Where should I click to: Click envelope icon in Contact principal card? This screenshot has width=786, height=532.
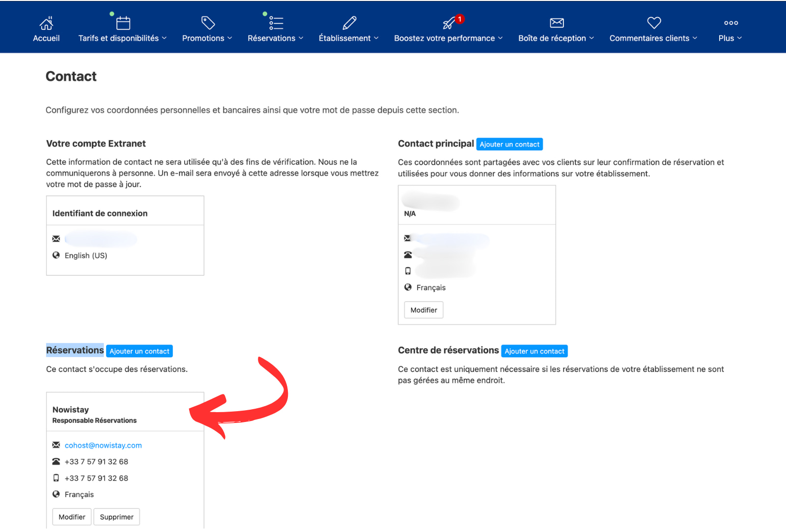pos(407,238)
